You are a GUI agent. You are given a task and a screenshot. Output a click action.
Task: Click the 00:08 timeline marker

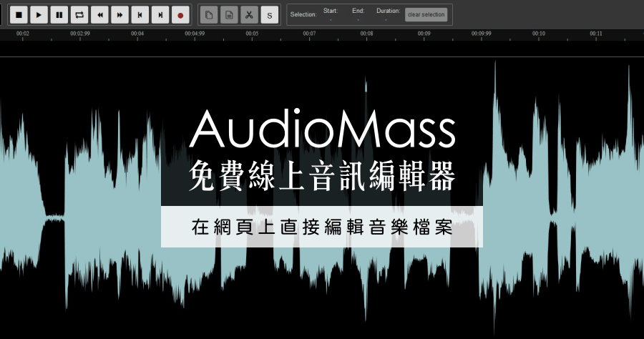coord(367,34)
